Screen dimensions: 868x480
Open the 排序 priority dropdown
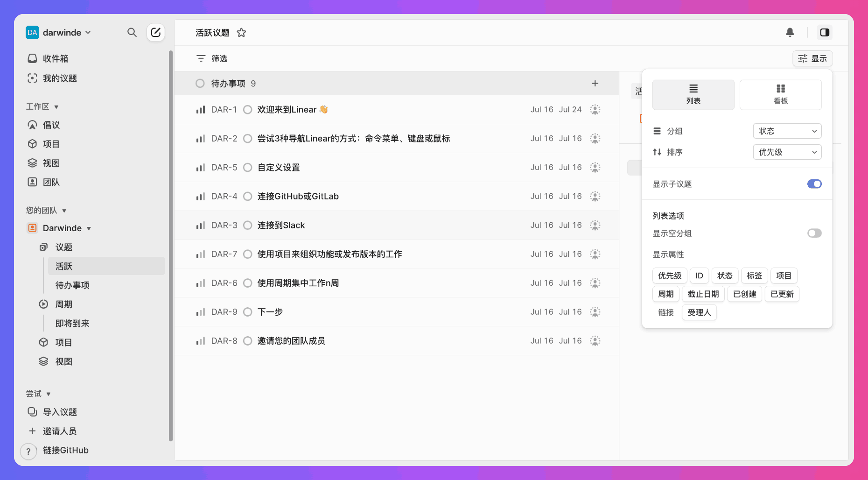point(787,152)
